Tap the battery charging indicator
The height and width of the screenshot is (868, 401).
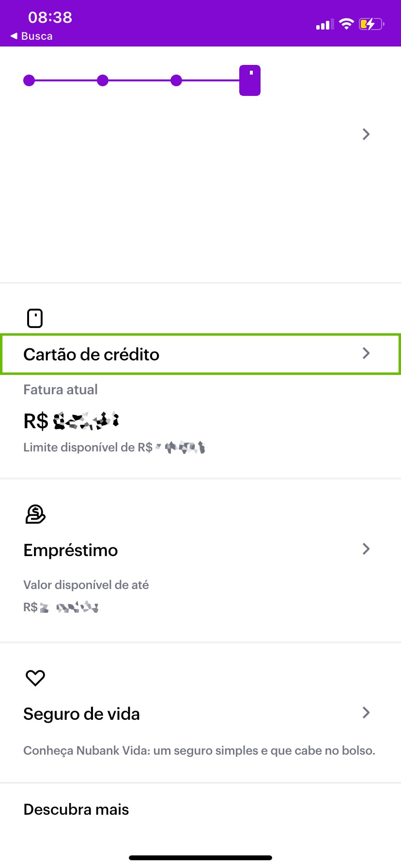(371, 24)
